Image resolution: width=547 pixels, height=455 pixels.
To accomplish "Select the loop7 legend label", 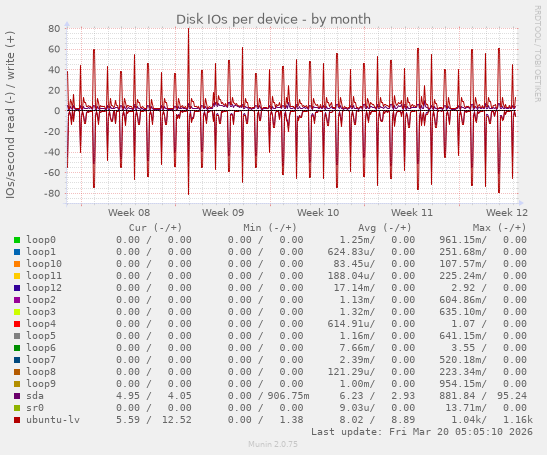I will pos(41,359).
